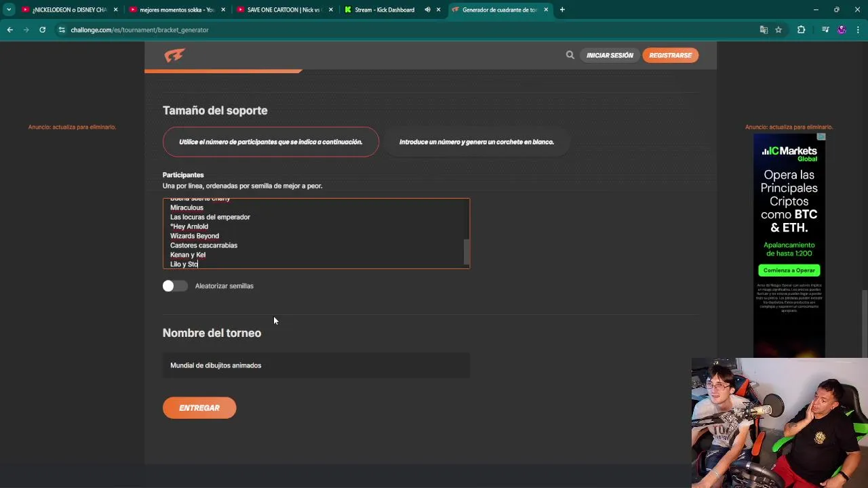868x488 pixels.
Task: Click the Challonge logo
Action: click(x=174, y=55)
